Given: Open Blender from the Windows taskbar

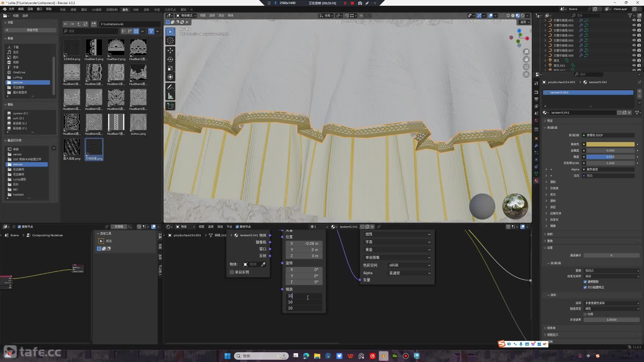Looking at the screenshot, I should pos(384,356).
